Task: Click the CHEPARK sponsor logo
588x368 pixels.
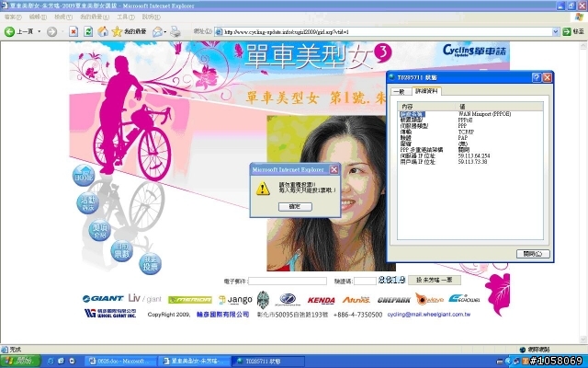Action: tap(394, 300)
